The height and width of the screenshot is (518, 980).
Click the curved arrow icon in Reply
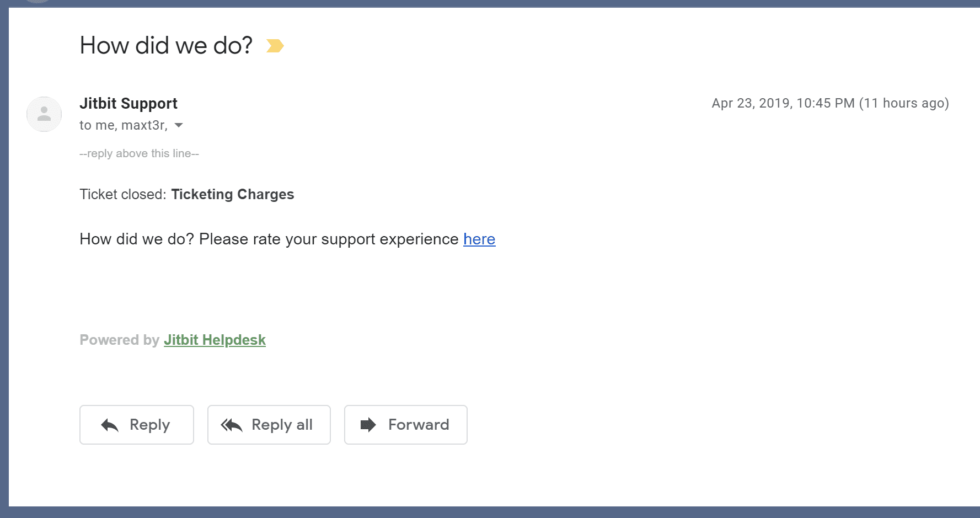click(110, 425)
